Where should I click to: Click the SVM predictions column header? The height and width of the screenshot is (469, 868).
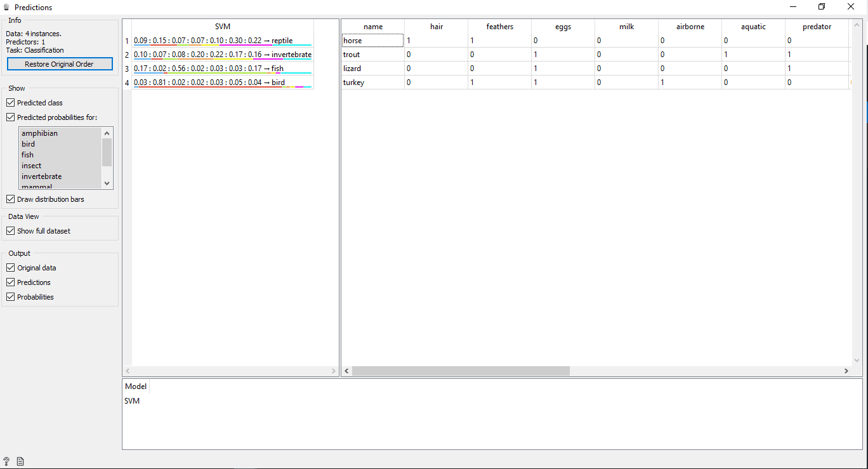point(223,27)
